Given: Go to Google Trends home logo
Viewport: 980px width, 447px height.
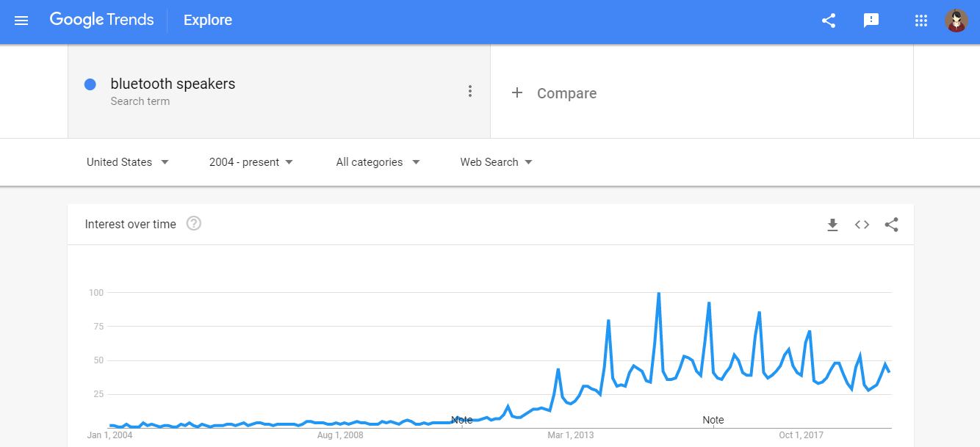Looking at the screenshot, I should coord(101,20).
